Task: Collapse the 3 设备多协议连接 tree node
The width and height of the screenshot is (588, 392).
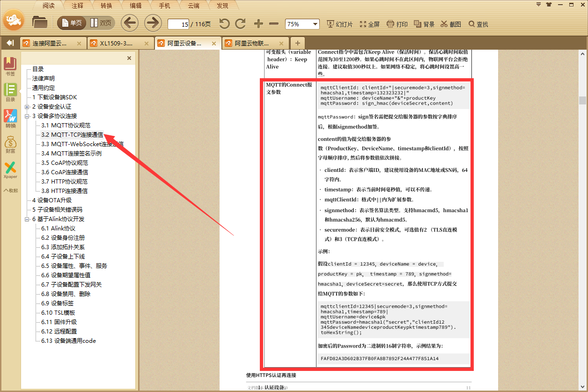Action: [x=27, y=116]
